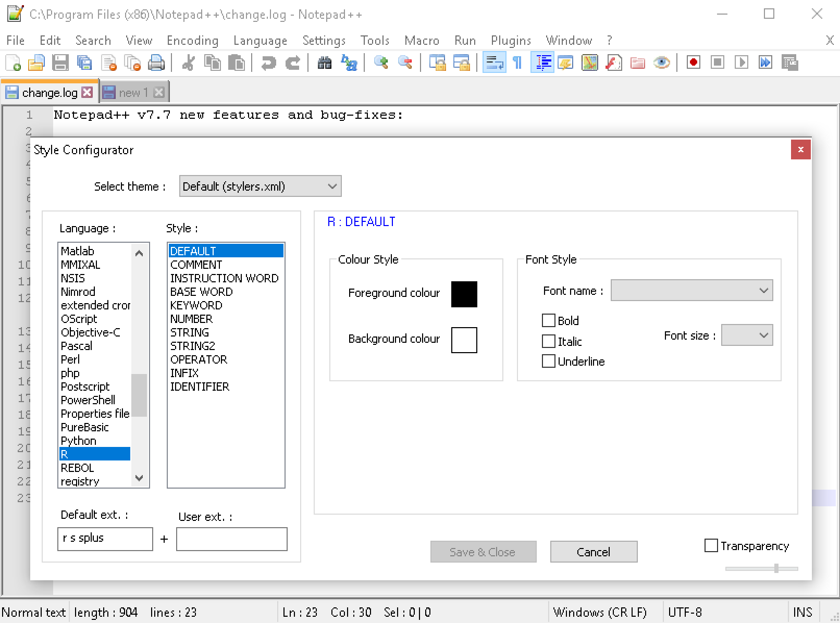Enable Show All Characters

pyautogui.click(x=516, y=63)
